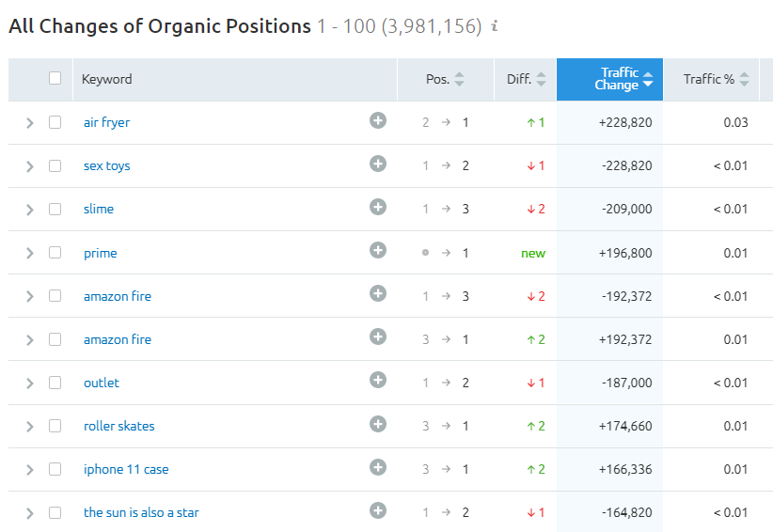
Task: Check the air fryer row checkbox
Action: (55, 122)
